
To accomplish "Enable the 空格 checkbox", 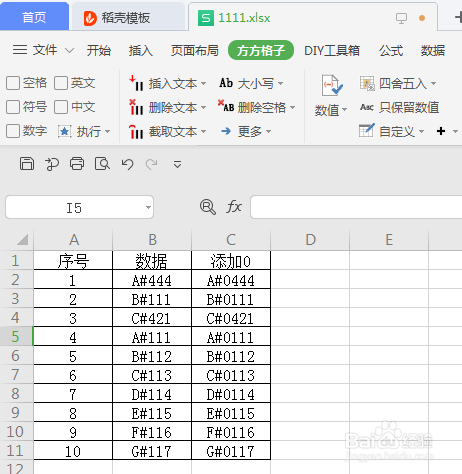I will click(13, 83).
